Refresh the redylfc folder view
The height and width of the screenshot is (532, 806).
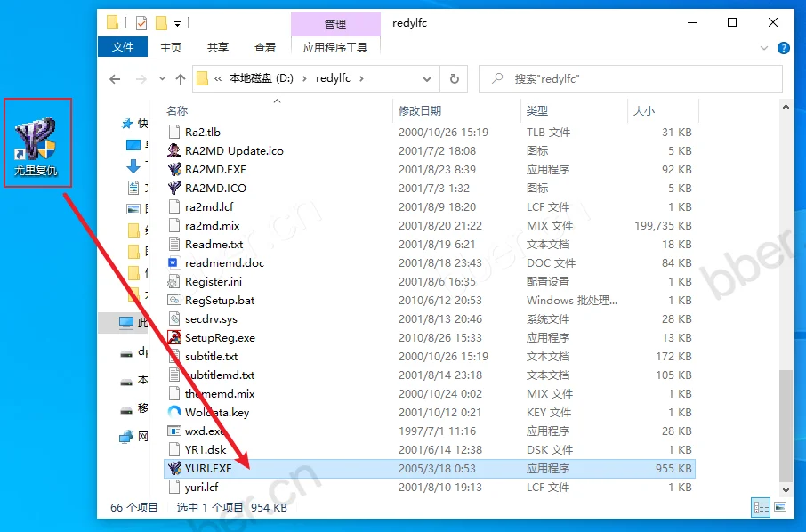[455, 78]
